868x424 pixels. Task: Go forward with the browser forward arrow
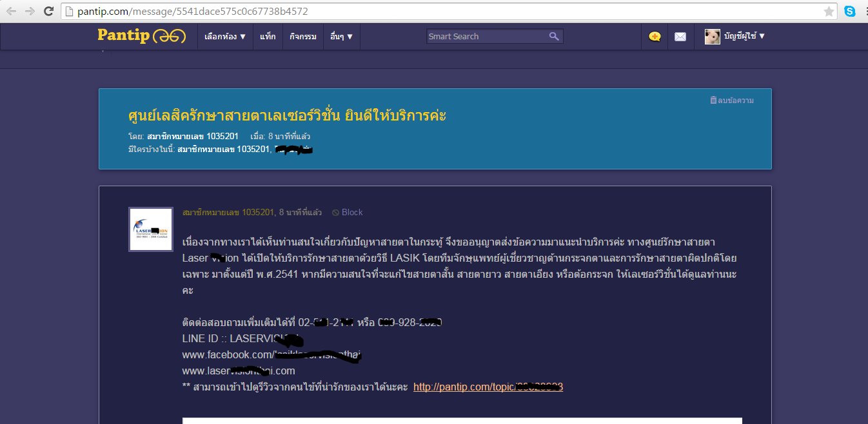pyautogui.click(x=30, y=11)
